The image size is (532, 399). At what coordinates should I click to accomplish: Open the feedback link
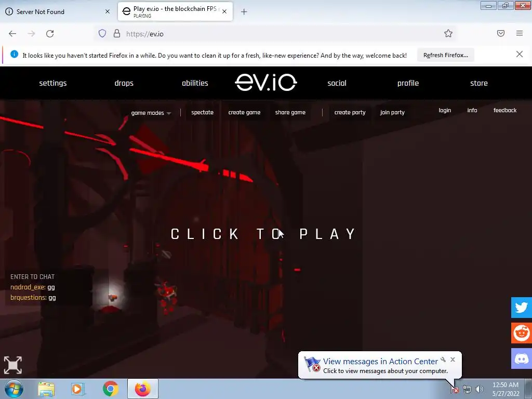[505, 110]
